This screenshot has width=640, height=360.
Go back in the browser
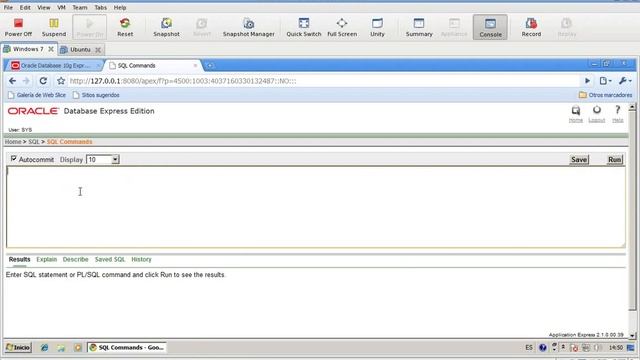[x=12, y=81]
